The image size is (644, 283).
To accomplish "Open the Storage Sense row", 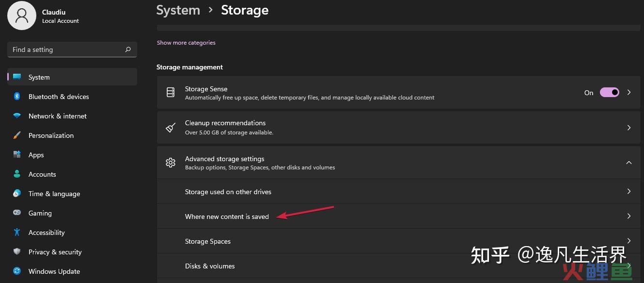I will click(x=398, y=92).
